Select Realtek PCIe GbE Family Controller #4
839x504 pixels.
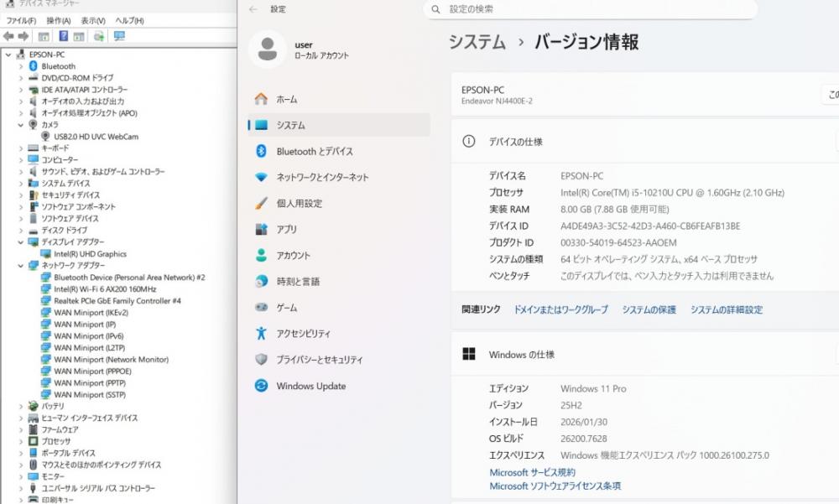point(117,301)
